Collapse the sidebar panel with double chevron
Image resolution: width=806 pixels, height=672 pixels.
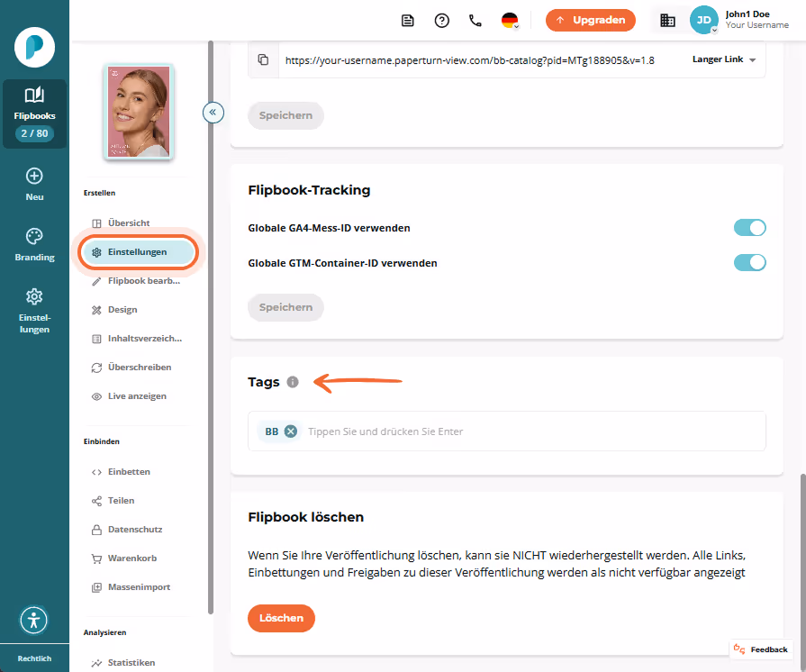(213, 112)
